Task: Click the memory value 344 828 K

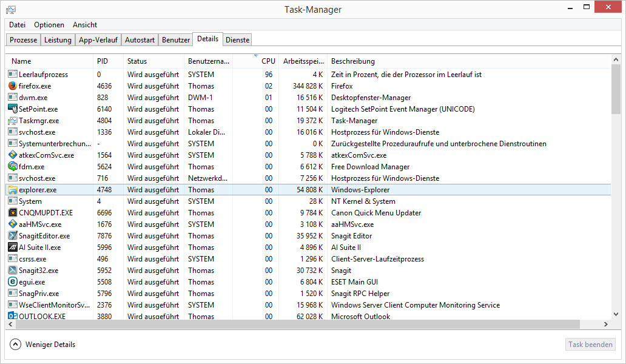Action: click(308, 86)
